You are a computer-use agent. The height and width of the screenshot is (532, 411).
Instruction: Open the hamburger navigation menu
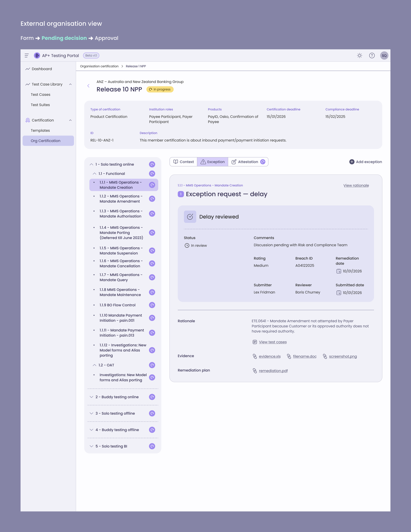27,55
